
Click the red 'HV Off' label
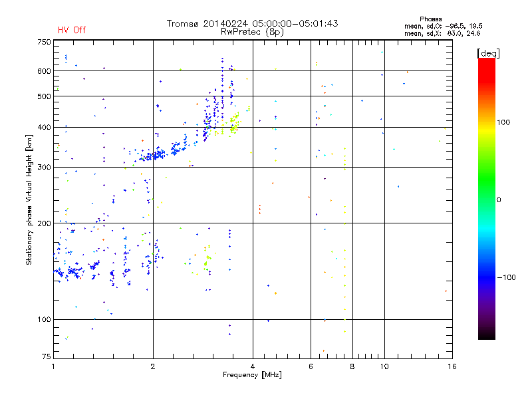[x=72, y=30]
